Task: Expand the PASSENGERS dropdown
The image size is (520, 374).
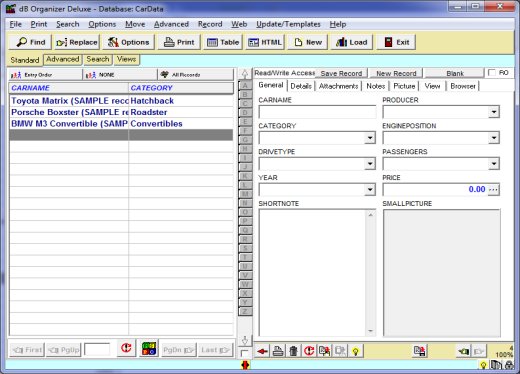Action: (494, 164)
